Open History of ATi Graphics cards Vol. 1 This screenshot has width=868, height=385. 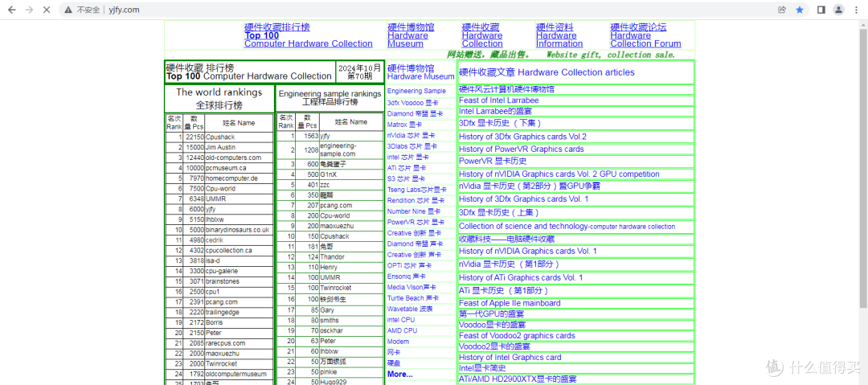[520, 277]
